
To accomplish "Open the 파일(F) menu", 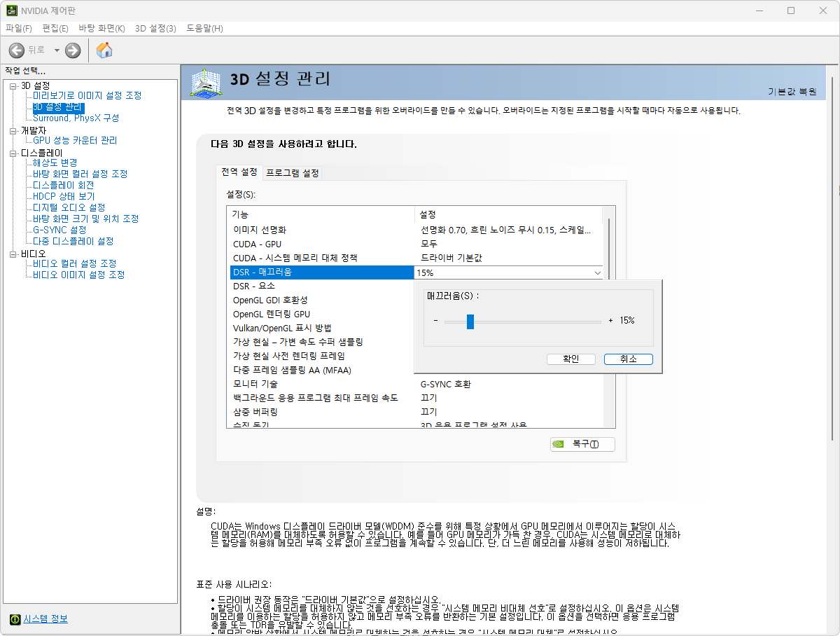I will (19, 28).
